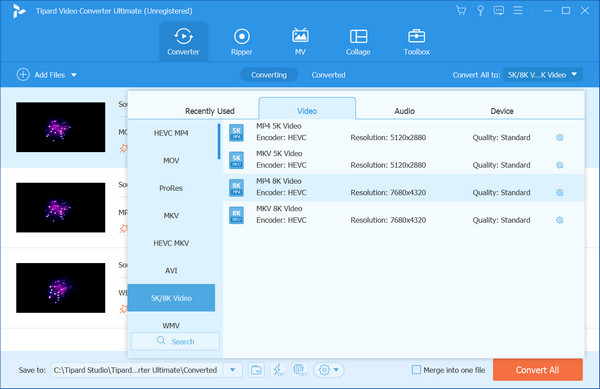Select the first video thumbnail
This screenshot has width=600, height=389.
click(x=60, y=127)
